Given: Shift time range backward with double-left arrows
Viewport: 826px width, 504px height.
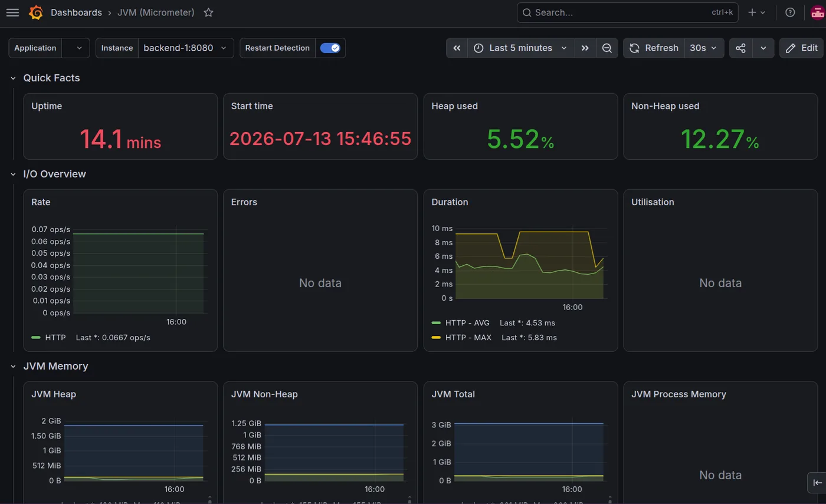Looking at the screenshot, I should [x=457, y=48].
